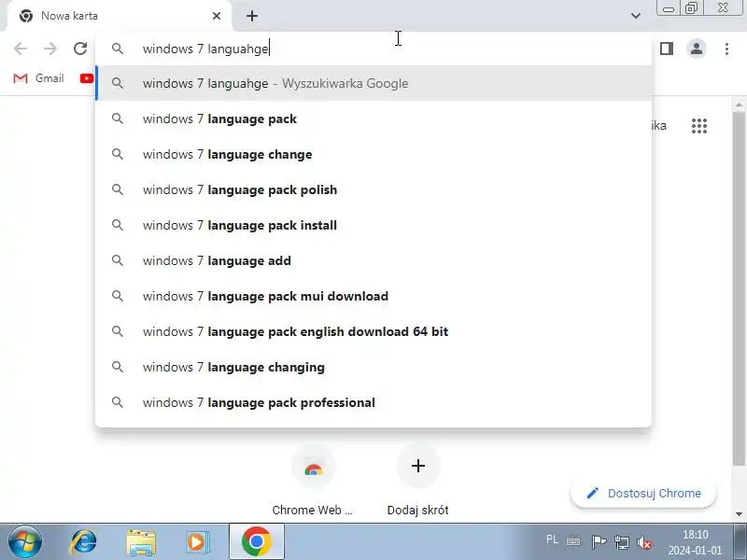
Task: Close the Nowa karta tab
Action: click(x=217, y=16)
